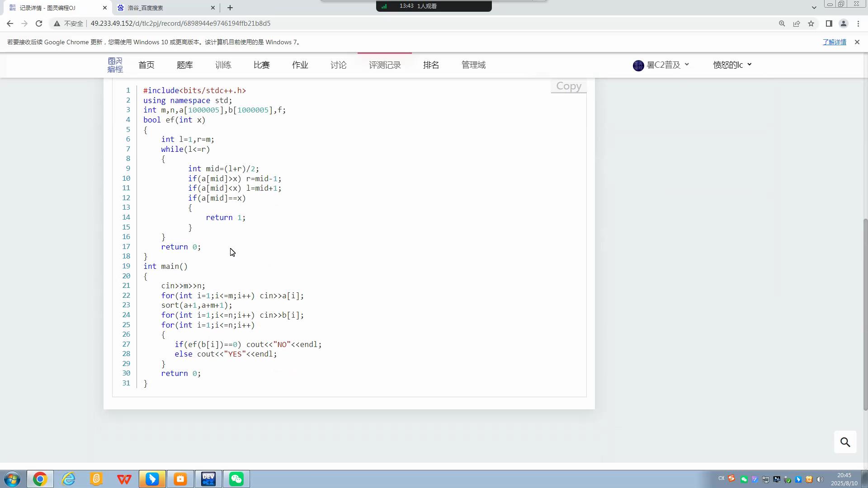868x488 pixels.
Task: Dismiss the Chrome update notice bar
Action: 857,42
